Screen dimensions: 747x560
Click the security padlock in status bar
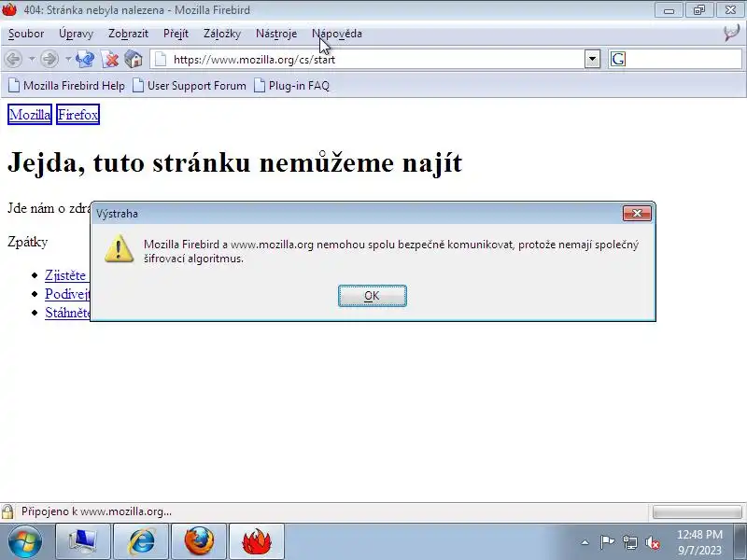click(x=7, y=511)
